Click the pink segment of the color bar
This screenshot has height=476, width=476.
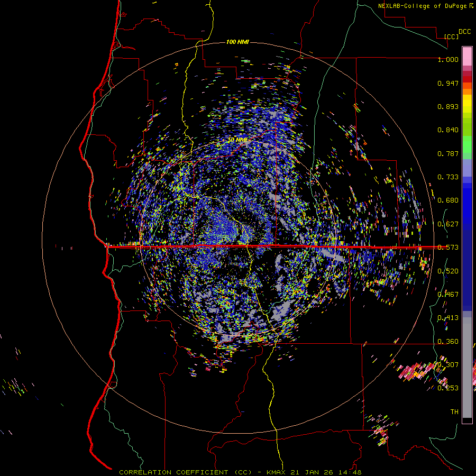(467, 56)
